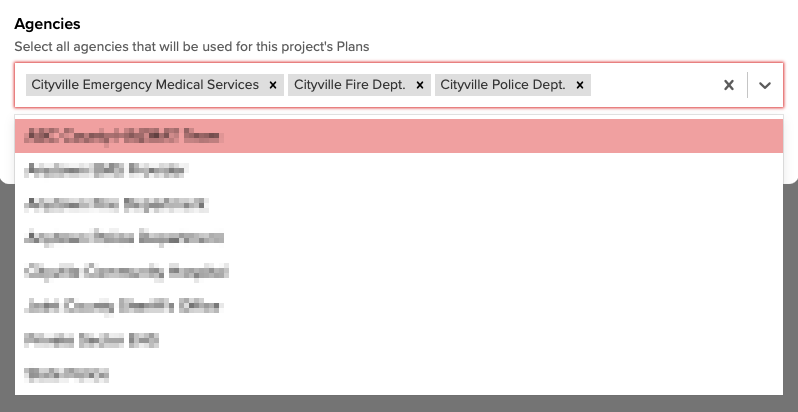
Task: Remove the Cityville Police Dept. chip
Action: [580, 85]
